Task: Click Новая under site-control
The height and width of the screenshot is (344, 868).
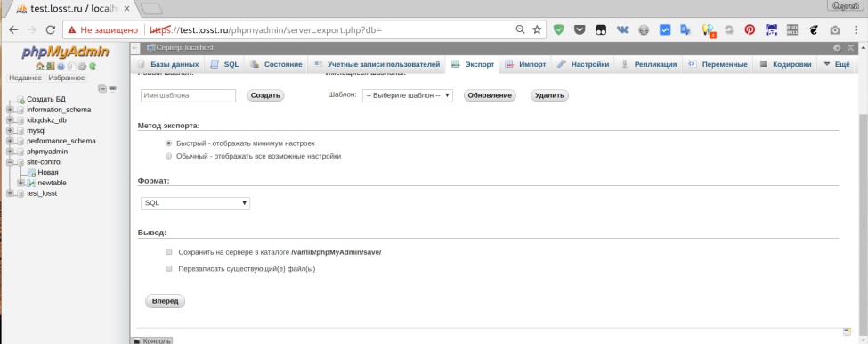Action: click(47, 172)
